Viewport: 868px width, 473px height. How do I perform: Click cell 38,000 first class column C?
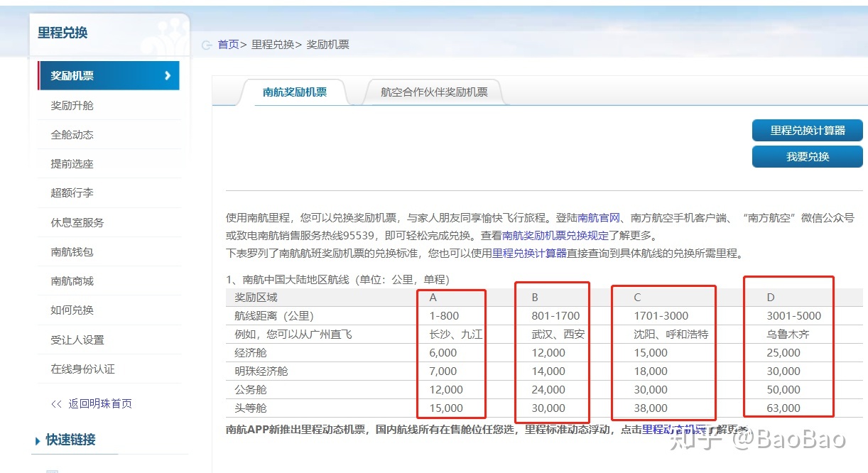click(x=651, y=408)
